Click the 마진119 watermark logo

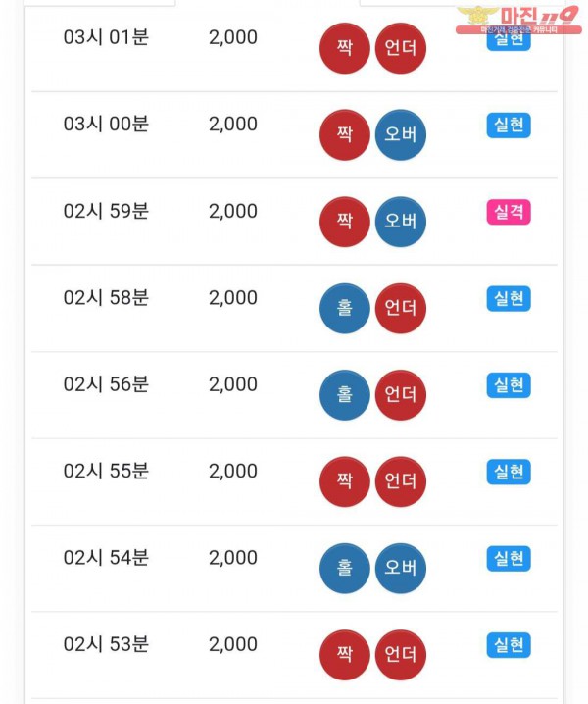518,20
